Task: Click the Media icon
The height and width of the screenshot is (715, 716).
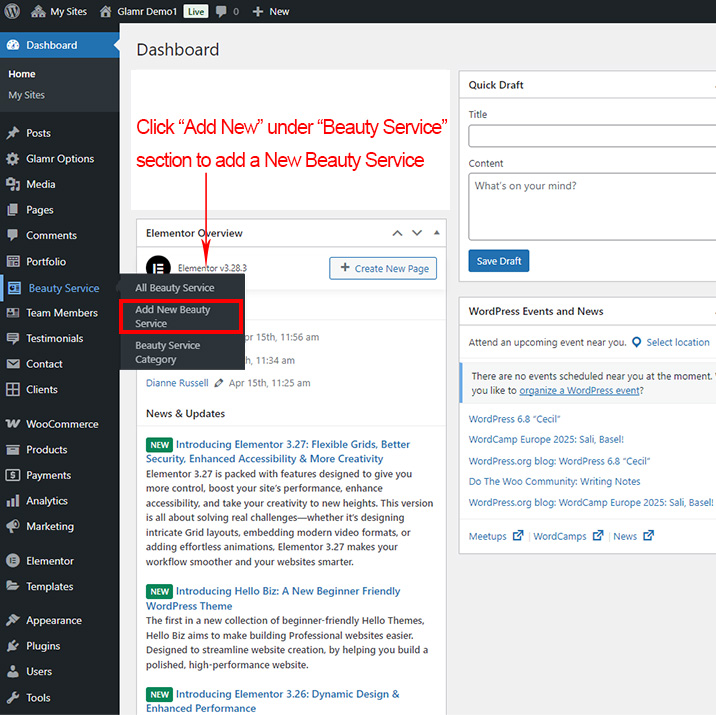Action: 13,184
